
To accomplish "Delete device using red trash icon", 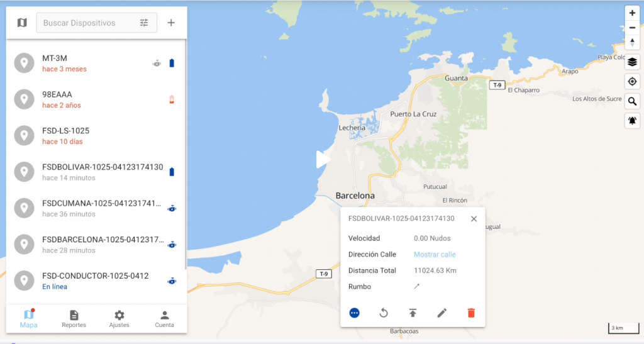I will (x=471, y=313).
